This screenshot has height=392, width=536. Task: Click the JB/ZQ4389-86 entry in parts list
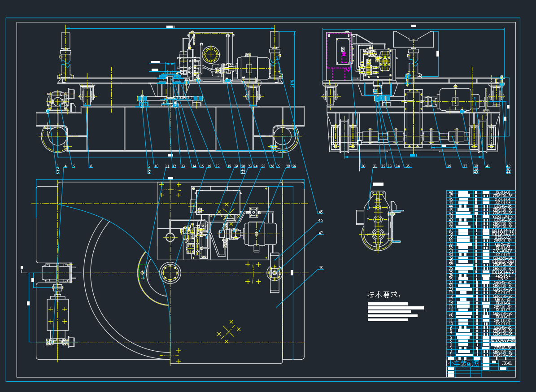pyautogui.click(x=503, y=340)
